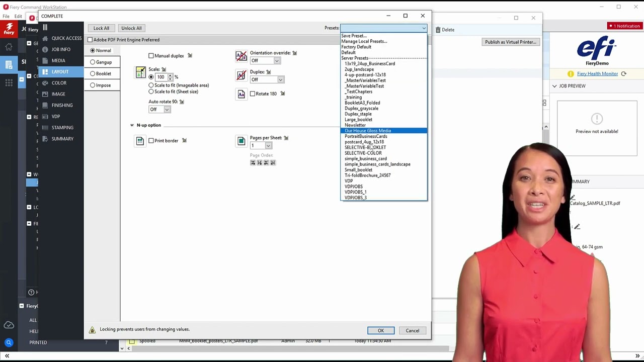Pick the Duplex_grayscale preset
Image resolution: width=644 pixels, height=362 pixels.
(x=361, y=109)
